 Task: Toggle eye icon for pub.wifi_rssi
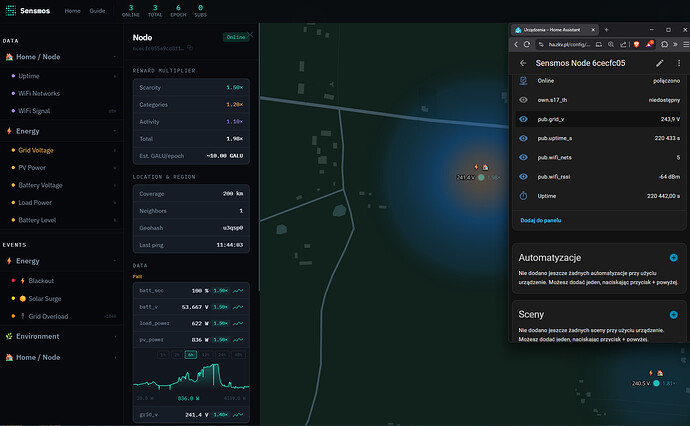pos(523,176)
